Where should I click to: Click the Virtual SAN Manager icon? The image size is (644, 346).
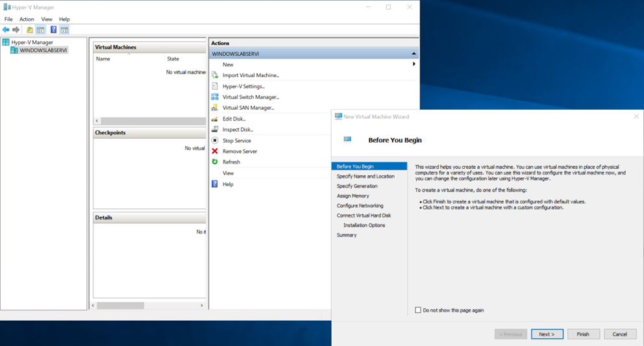point(215,108)
